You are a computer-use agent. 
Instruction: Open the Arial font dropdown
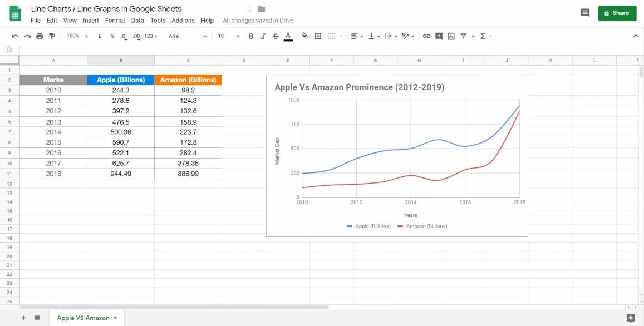(x=188, y=36)
